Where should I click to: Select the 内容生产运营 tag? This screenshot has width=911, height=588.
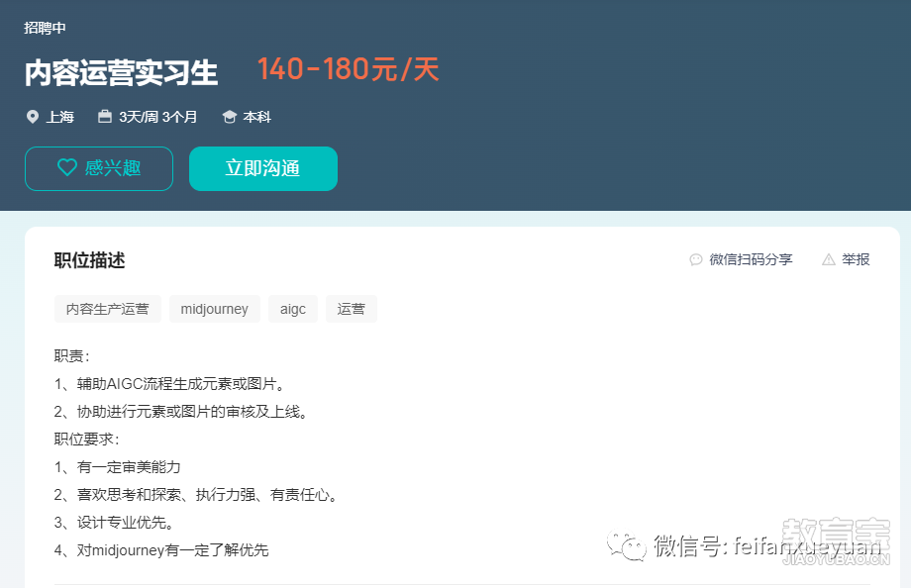coord(108,309)
